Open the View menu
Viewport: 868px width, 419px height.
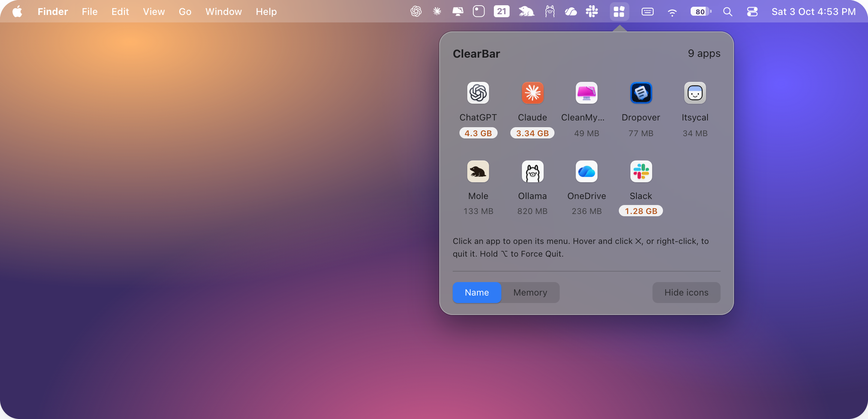[x=154, y=12]
